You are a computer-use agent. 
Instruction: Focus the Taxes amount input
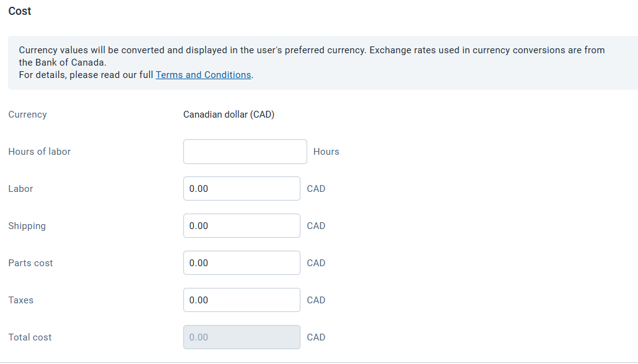(242, 300)
